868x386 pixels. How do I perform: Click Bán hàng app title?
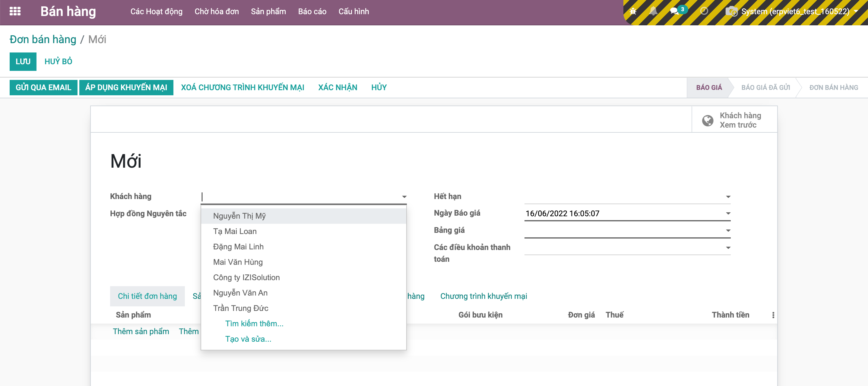point(68,11)
